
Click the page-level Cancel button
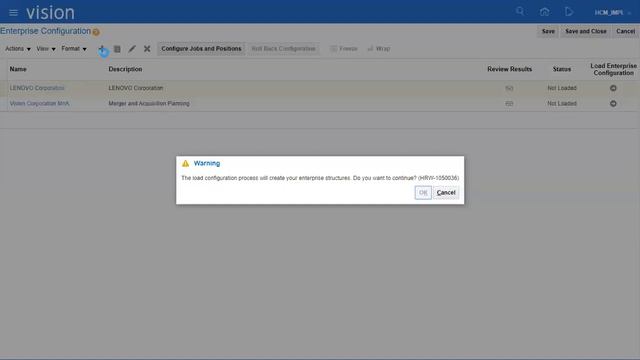[625, 31]
